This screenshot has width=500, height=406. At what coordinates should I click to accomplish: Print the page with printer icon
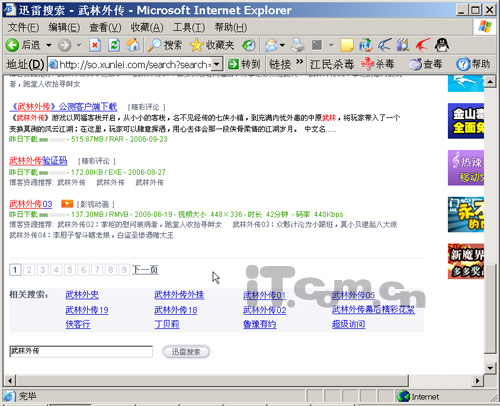point(298,45)
